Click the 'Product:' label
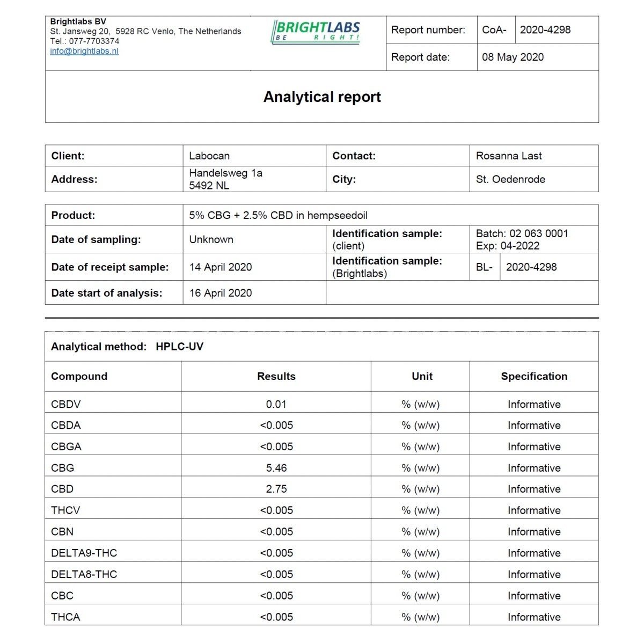644x644 pixels. click(73, 216)
